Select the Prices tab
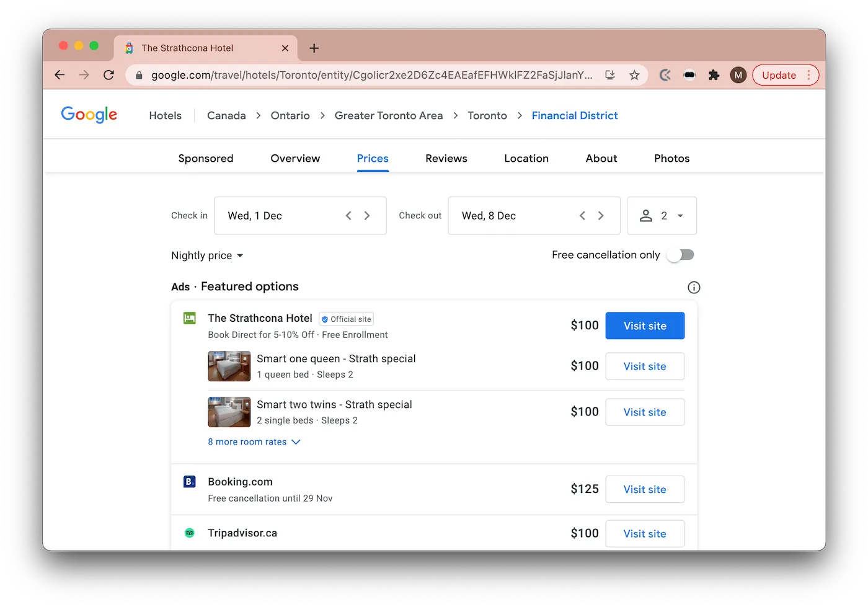This screenshot has width=868, height=607. pyautogui.click(x=373, y=158)
